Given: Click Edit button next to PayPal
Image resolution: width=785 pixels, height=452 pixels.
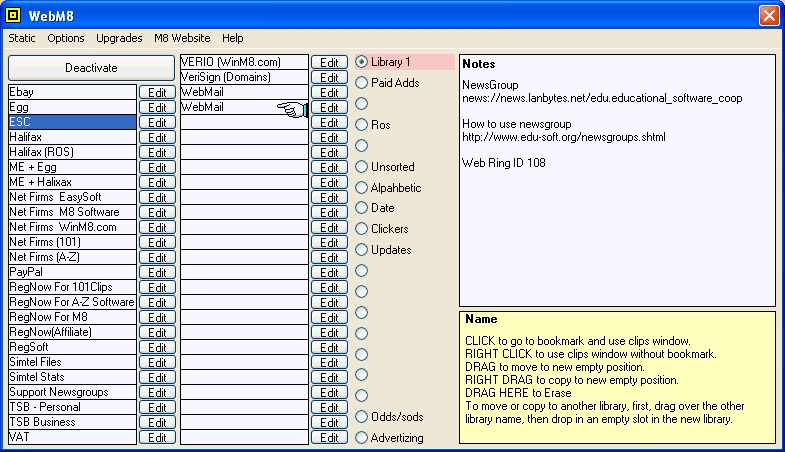Looking at the screenshot, I should point(157,272).
